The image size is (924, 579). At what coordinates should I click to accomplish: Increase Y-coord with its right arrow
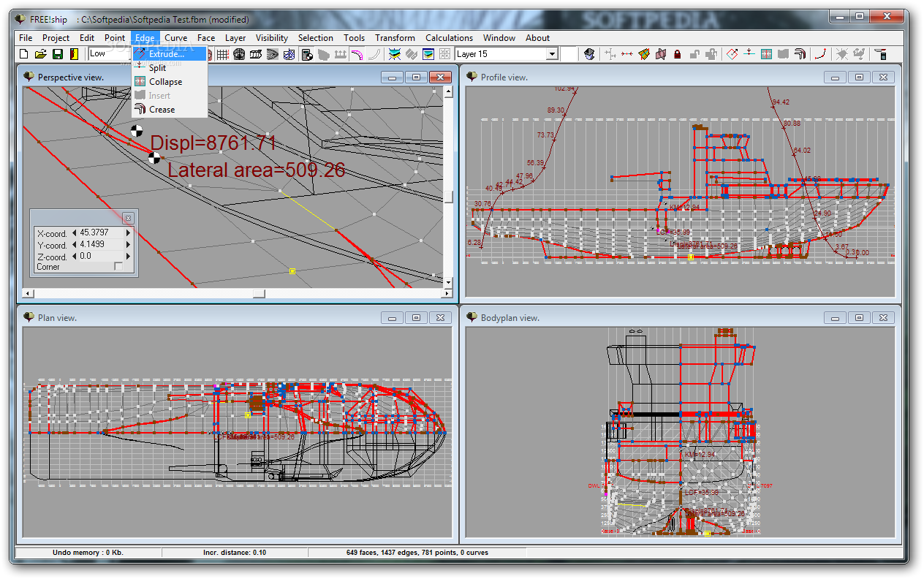click(x=129, y=244)
